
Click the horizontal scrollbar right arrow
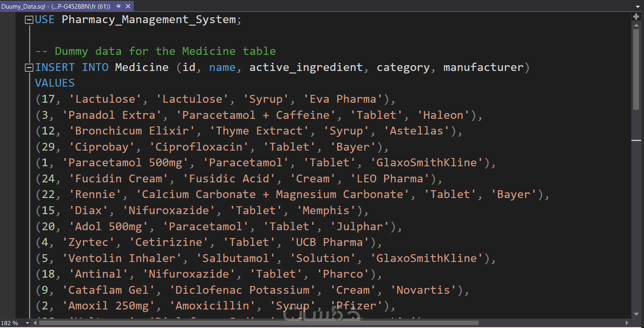pyautogui.click(x=627, y=323)
